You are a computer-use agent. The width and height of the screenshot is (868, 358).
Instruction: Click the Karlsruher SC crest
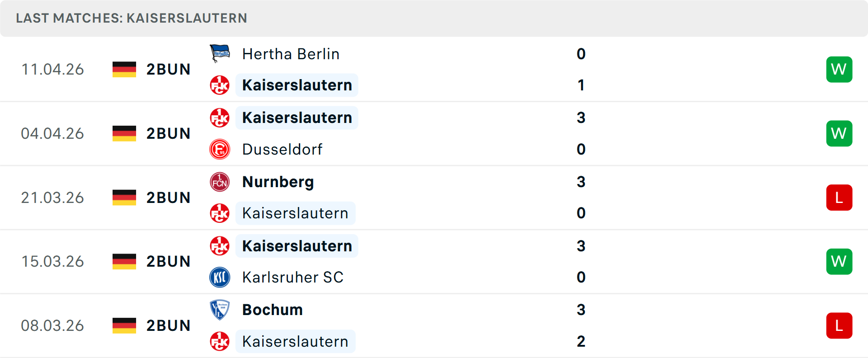tap(220, 277)
